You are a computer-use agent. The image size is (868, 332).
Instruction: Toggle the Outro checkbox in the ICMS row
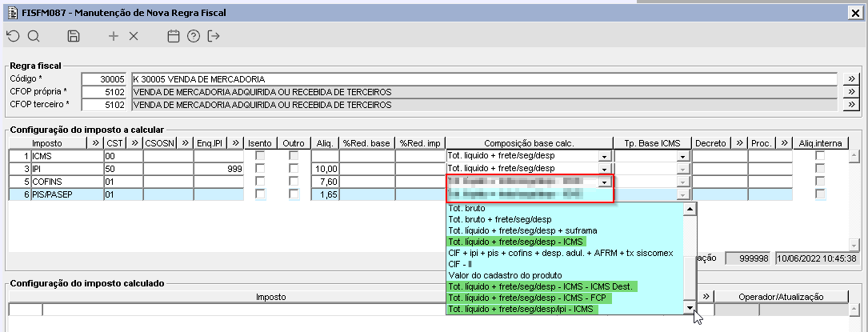pos(294,156)
